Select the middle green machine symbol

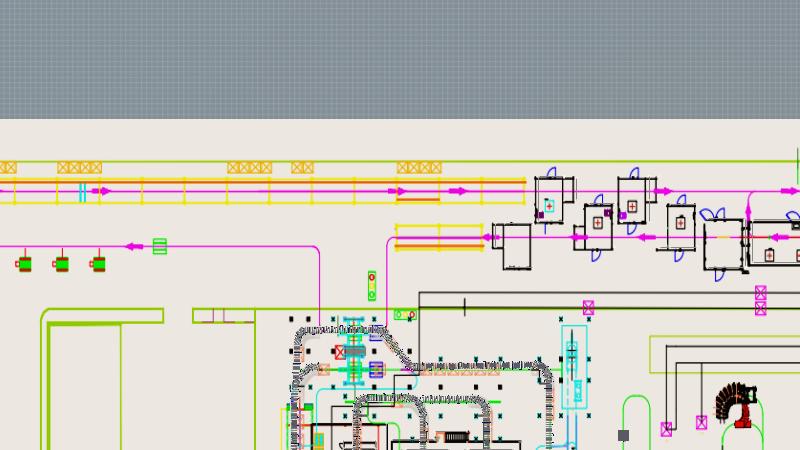pyautogui.click(x=62, y=264)
